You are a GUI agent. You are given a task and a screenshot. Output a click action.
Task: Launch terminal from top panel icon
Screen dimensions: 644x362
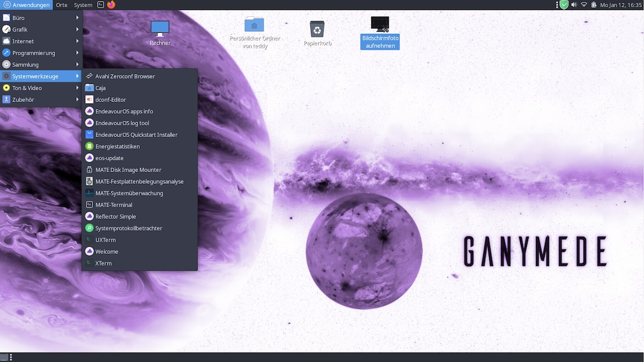101,5
